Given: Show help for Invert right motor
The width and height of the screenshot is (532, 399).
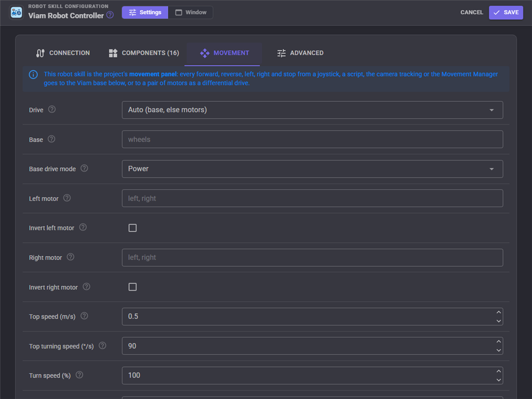Looking at the screenshot, I should [87, 287].
